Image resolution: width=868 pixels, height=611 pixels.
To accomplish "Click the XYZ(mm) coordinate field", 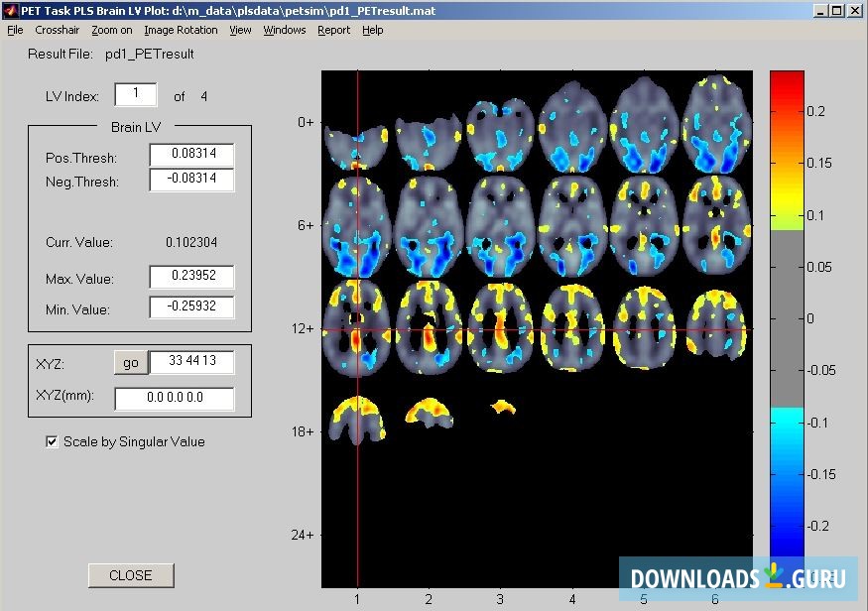I will point(175,399).
